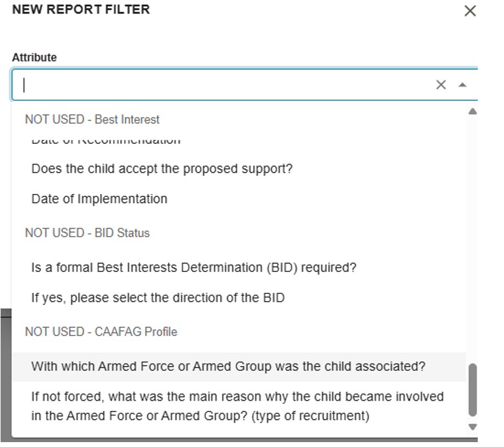The height and width of the screenshot is (447, 504).
Task: Click the dropdown list scrollbar thumb
Action: point(472,390)
